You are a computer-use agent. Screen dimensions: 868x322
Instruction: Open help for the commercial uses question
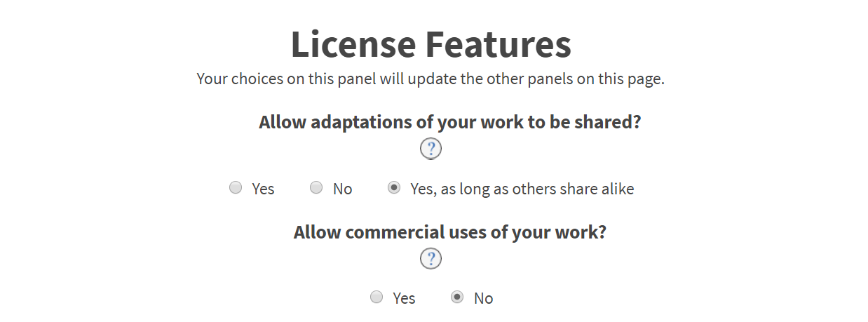pyautogui.click(x=430, y=259)
